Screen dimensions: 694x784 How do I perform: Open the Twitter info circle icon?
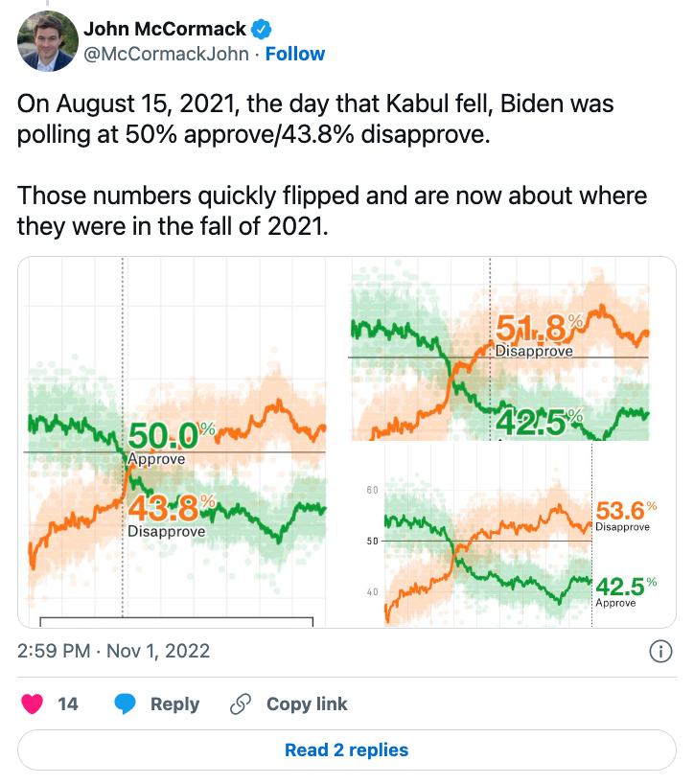[x=660, y=652]
